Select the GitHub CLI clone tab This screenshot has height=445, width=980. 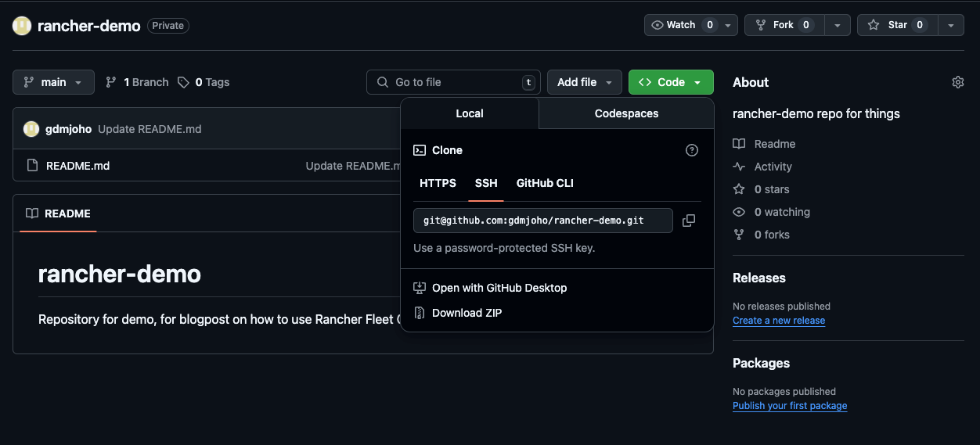545,183
